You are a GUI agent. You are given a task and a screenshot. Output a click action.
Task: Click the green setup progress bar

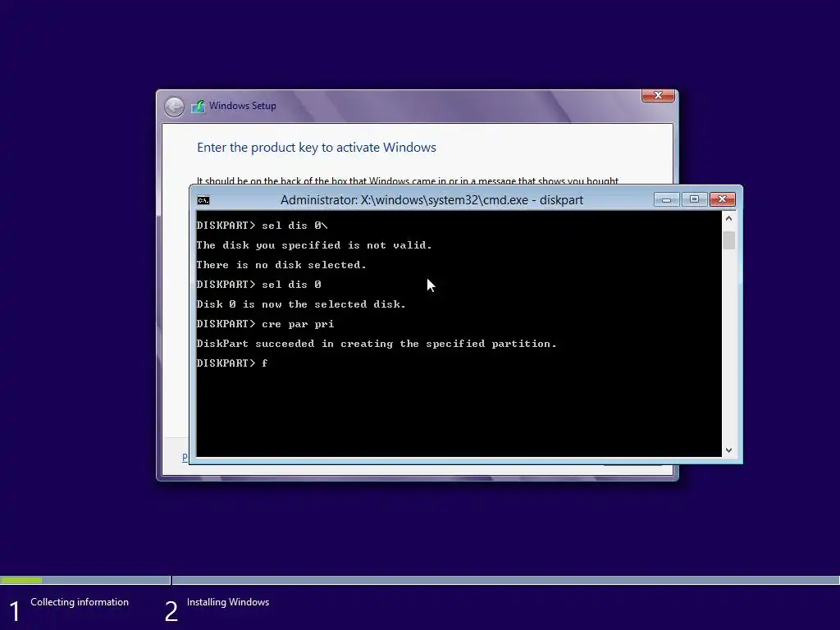point(21,580)
